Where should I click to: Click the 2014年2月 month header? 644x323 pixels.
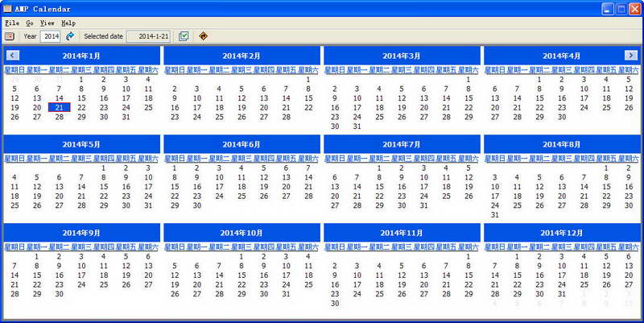point(242,56)
